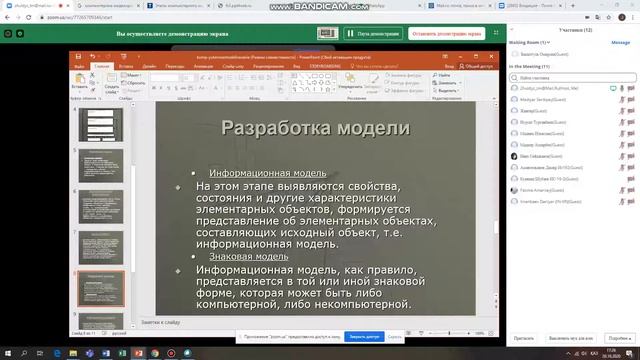Image resolution: width=640 pixels, height=360 pixels.
Task: Open Quick Access Toolbar customize arrow
Action: pos(138,57)
